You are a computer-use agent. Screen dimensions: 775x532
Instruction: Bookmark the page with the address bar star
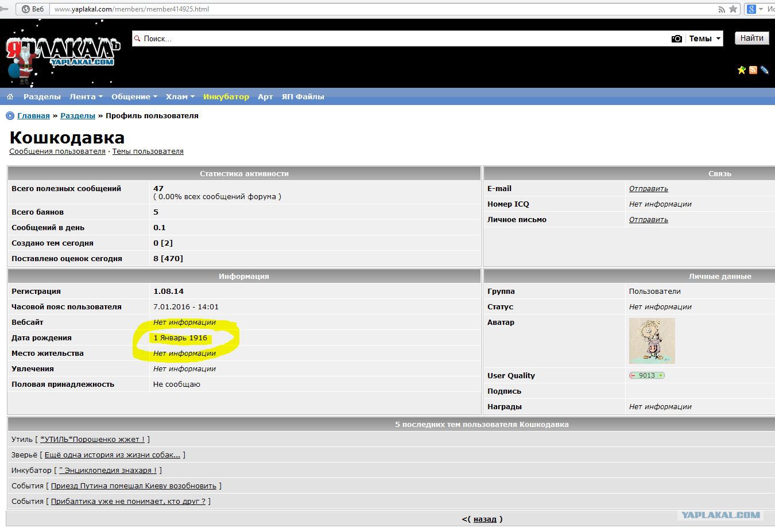click(733, 9)
